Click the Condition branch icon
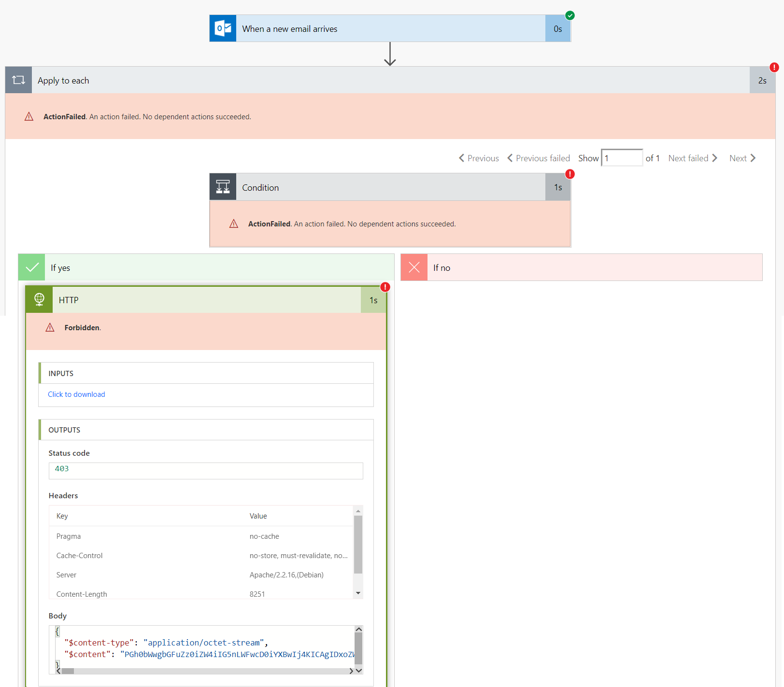The image size is (784, 687). pos(223,187)
